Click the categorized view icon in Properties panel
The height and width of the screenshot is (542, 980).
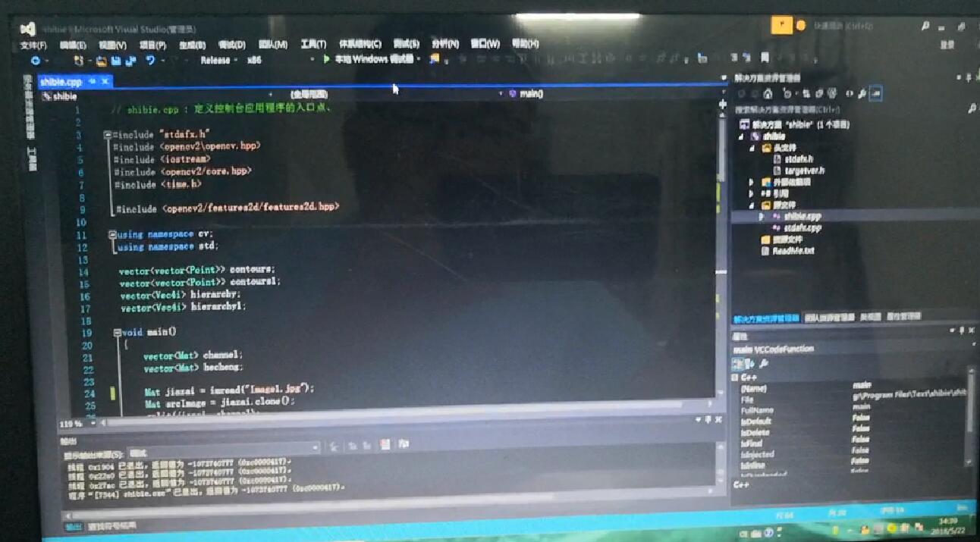point(738,364)
